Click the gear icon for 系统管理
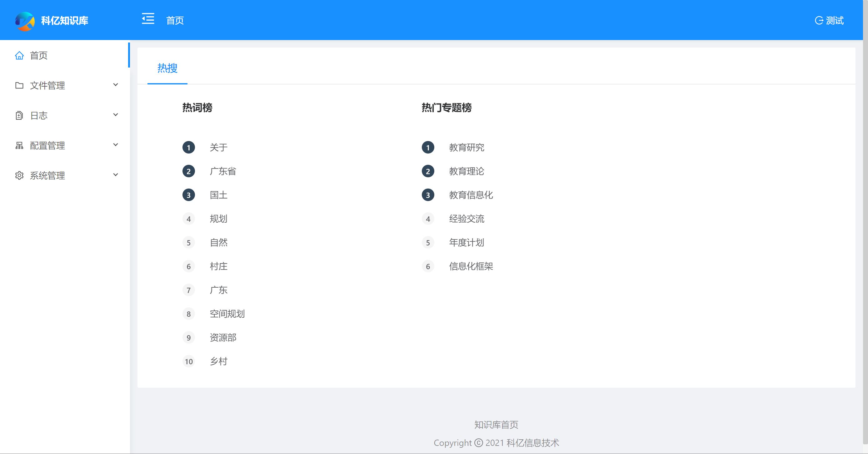 tap(19, 175)
